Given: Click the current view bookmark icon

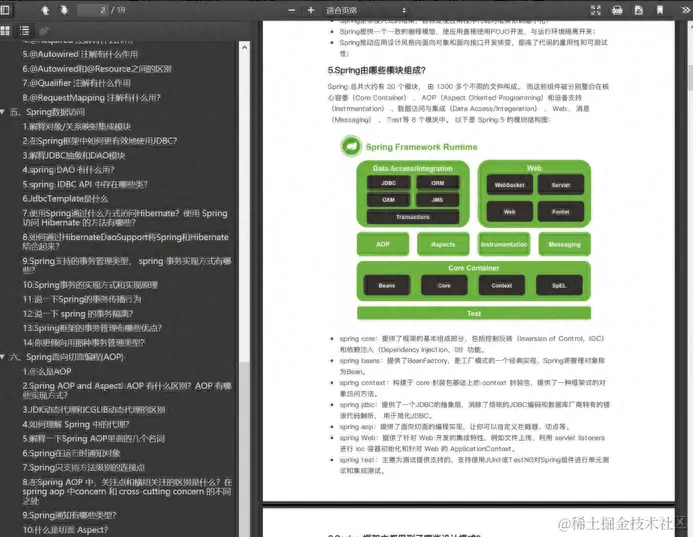Looking at the screenshot, I should tap(660, 10).
